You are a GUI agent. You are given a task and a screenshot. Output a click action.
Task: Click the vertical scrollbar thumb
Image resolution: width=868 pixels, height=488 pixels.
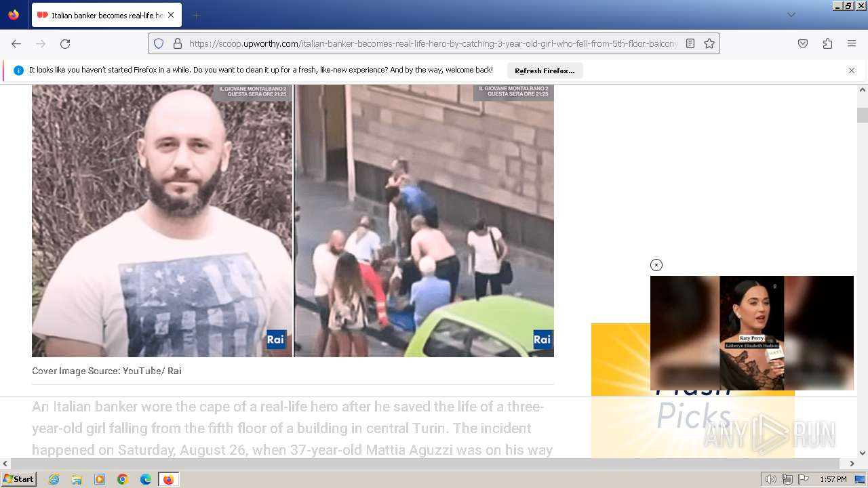tap(863, 115)
